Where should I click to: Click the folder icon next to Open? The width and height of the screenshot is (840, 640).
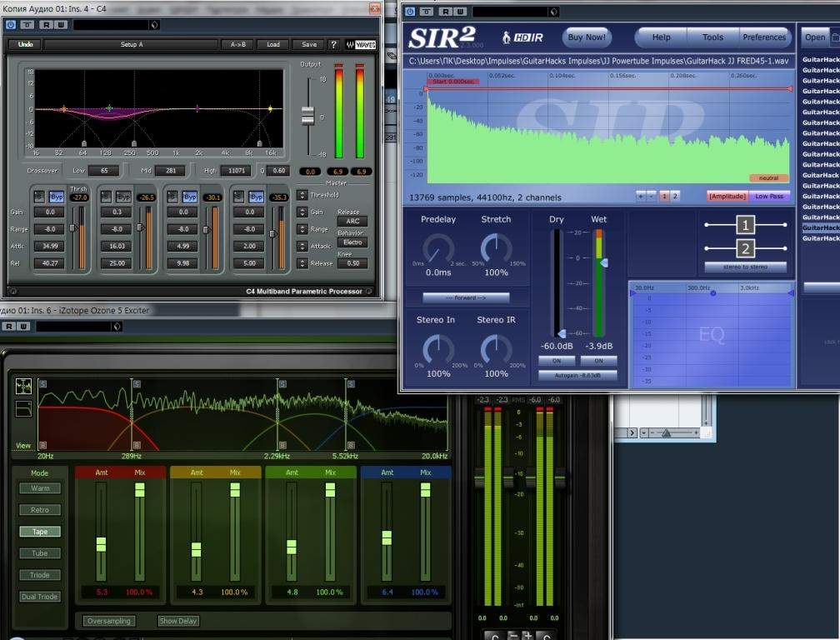pyautogui.click(x=835, y=37)
